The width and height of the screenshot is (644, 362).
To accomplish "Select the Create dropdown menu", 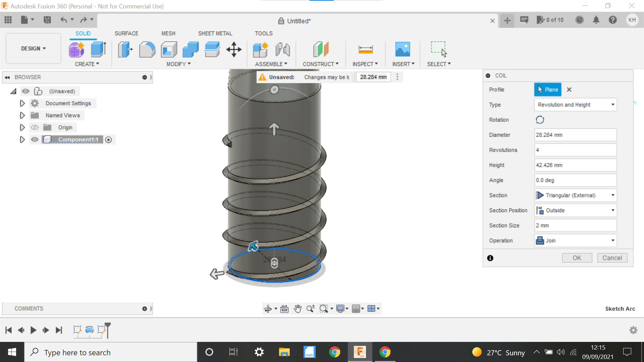I will pyautogui.click(x=87, y=64).
